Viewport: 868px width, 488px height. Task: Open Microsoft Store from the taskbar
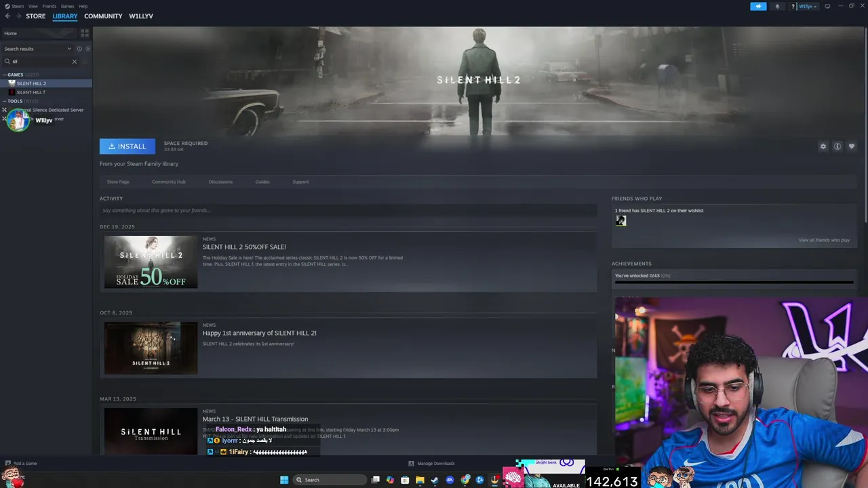pos(405,480)
